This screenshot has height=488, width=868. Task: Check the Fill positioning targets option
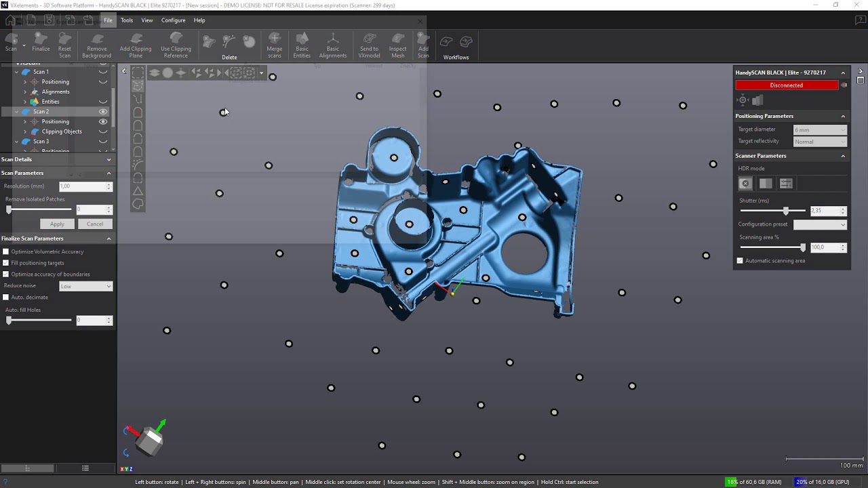pos(6,263)
